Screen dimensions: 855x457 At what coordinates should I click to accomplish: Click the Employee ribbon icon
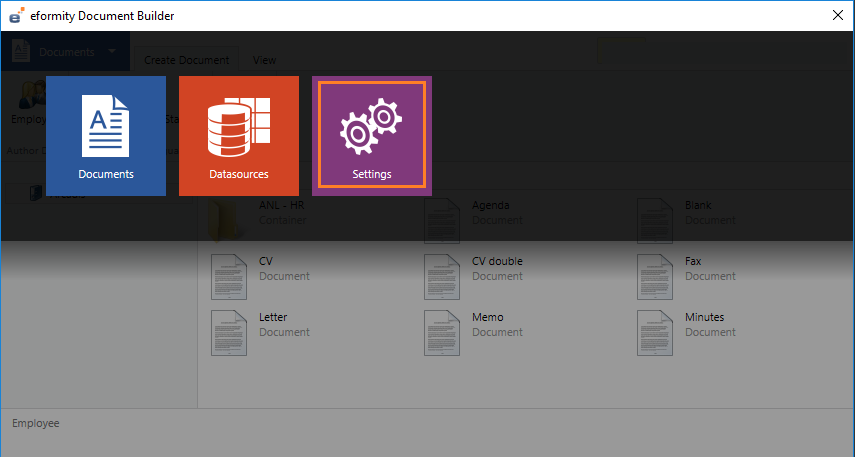pos(32,94)
